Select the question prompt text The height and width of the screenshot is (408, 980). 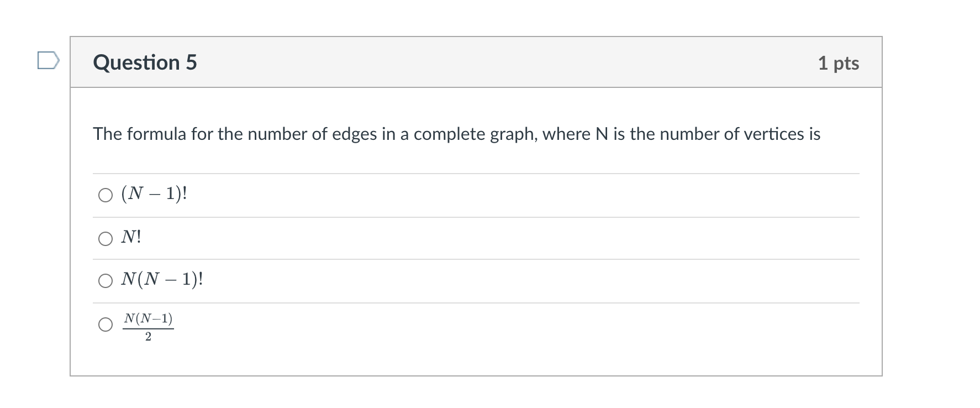(456, 133)
